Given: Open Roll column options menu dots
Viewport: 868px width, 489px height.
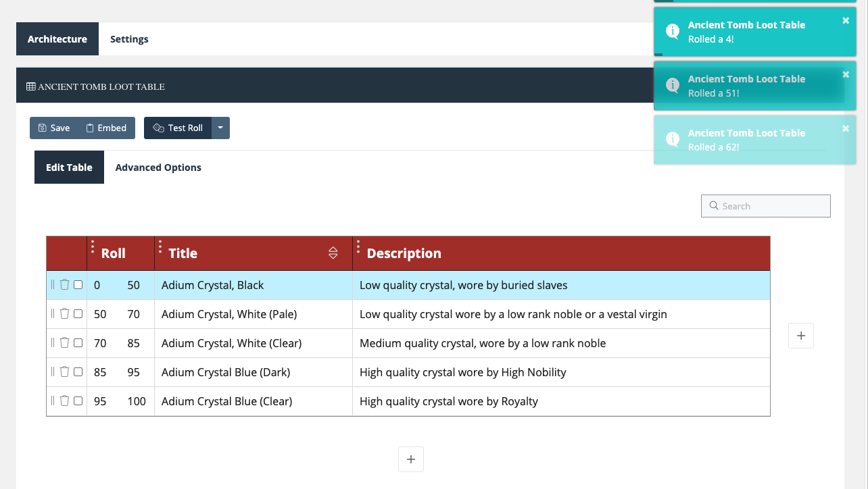Looking at the screenshot, I should [93, 247].
